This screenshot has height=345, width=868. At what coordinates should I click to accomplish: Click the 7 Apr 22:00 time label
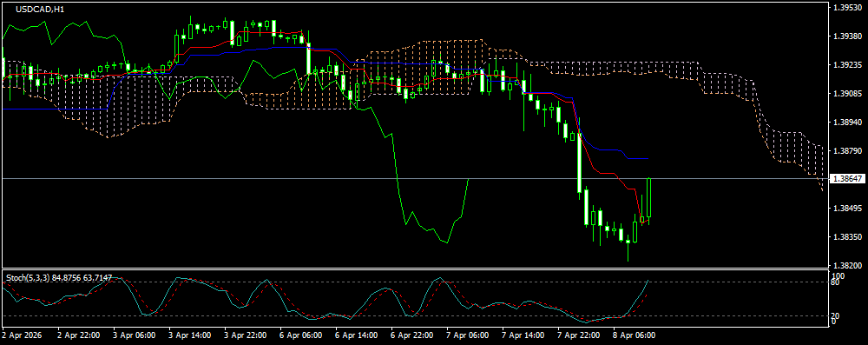(579, 335)
